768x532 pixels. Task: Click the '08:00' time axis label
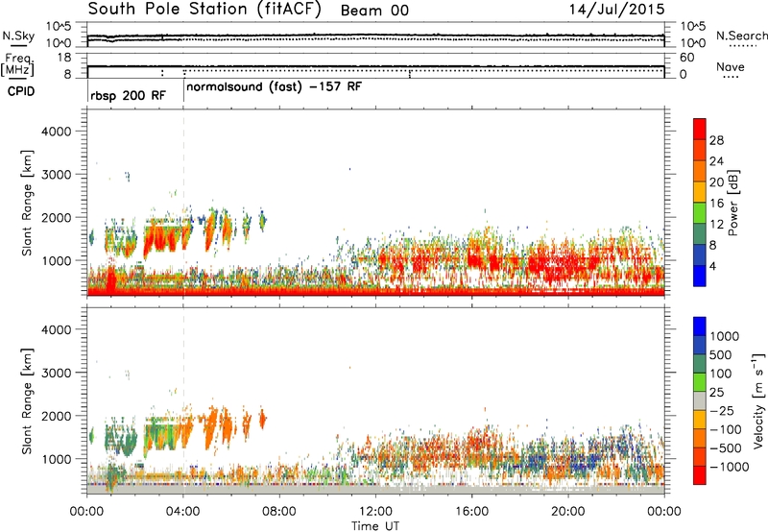(x=279, y=512)
